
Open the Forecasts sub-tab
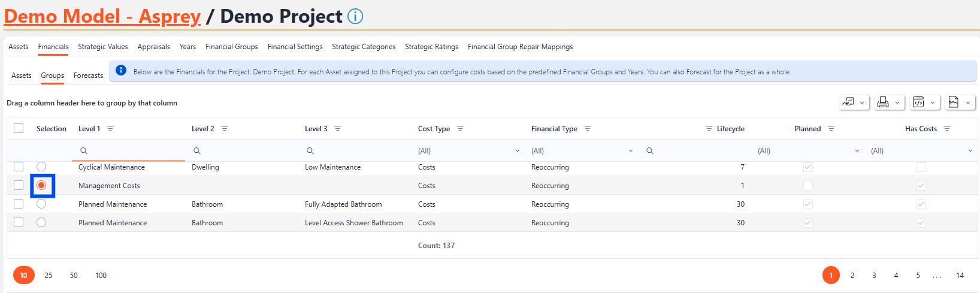pos(88,75)
